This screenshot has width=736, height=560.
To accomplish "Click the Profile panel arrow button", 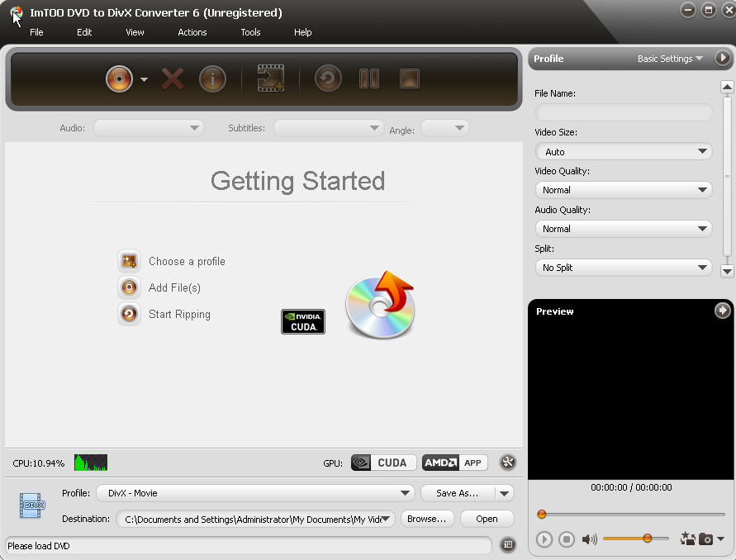I will 723,58.
